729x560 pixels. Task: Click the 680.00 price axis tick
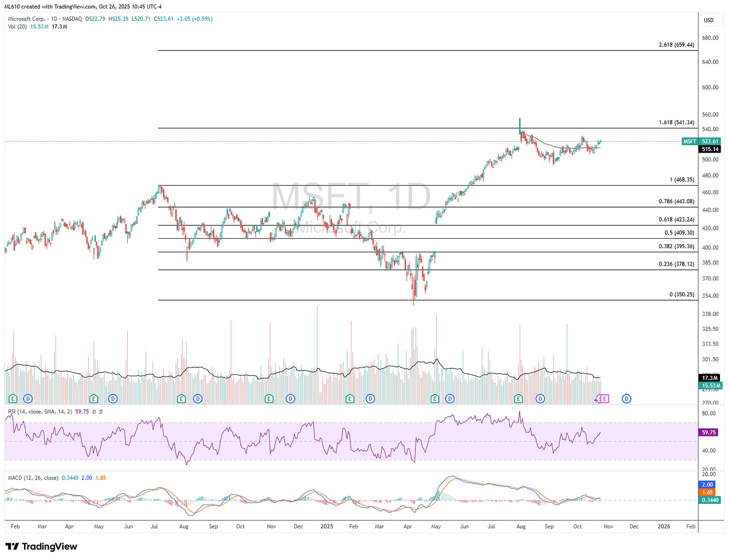(710, 38)
